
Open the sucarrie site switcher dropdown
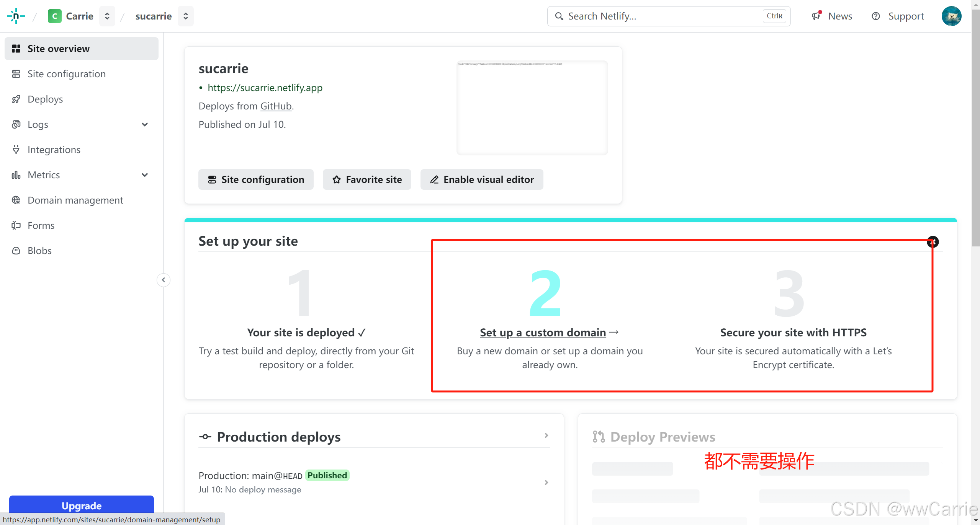pos(186,16)
